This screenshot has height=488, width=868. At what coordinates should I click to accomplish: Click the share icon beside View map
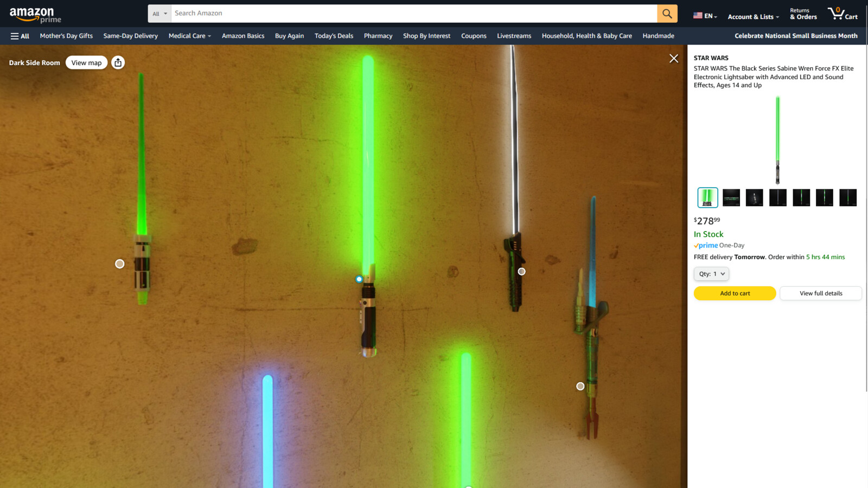point(118,62)
